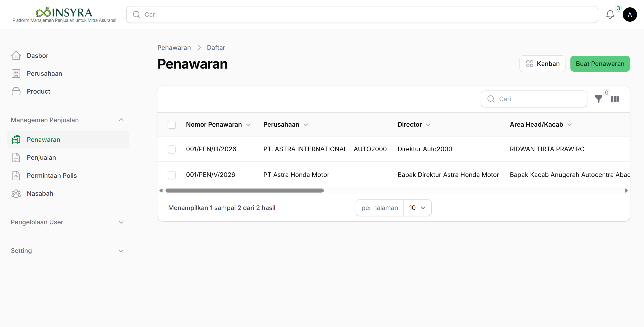
Task: Select row 001/PEN/III/2026 checkbox
Action: coord(172,149)
